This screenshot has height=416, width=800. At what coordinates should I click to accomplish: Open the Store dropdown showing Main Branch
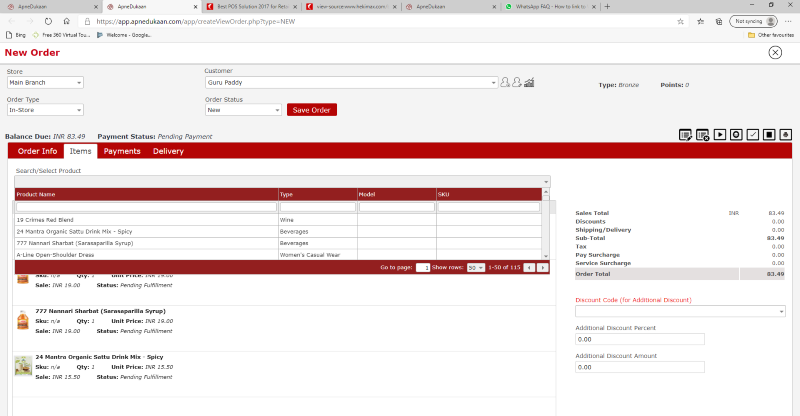45,83
